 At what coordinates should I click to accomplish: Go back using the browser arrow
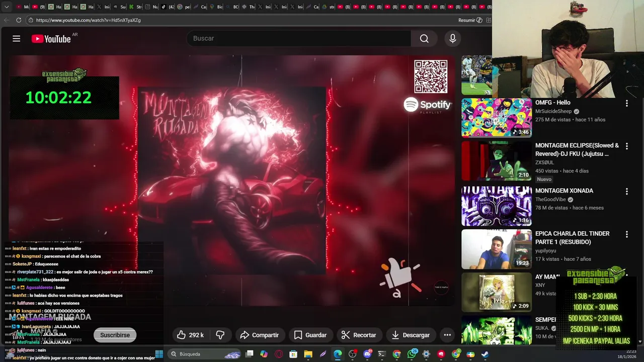coord(7,20)
